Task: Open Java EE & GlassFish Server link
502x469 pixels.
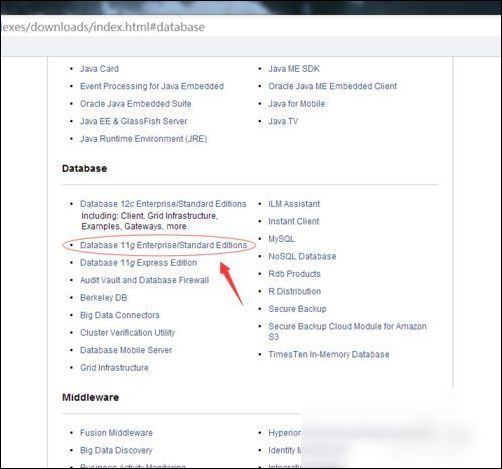Action: [x=134, y=121]
